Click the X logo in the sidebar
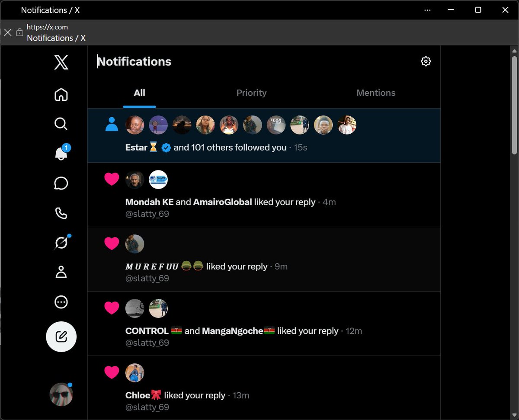Screen dimensions: 519x420 pyautogui.click(x=61, y=62)
